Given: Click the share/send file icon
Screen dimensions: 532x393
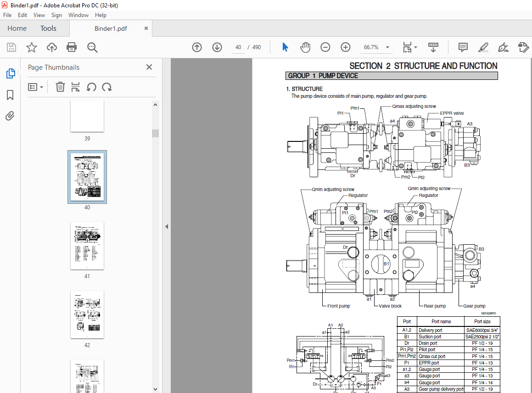Looking at the screenshot, I should point(524,47).
